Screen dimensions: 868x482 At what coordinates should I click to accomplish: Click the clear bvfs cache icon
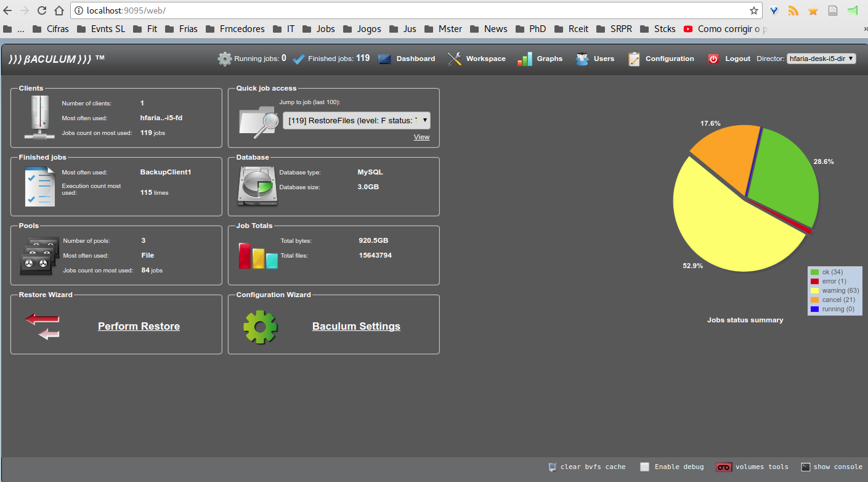click(553, 467)
